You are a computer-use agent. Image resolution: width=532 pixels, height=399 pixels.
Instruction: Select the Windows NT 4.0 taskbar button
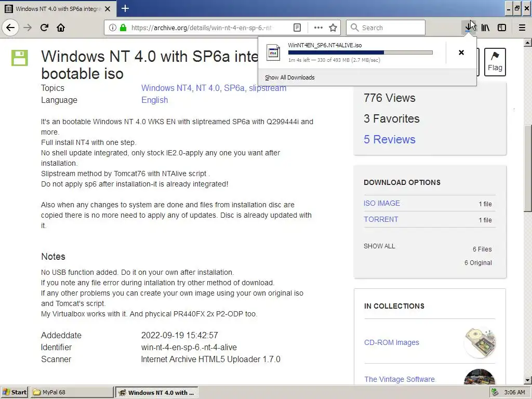coord(157,392)
